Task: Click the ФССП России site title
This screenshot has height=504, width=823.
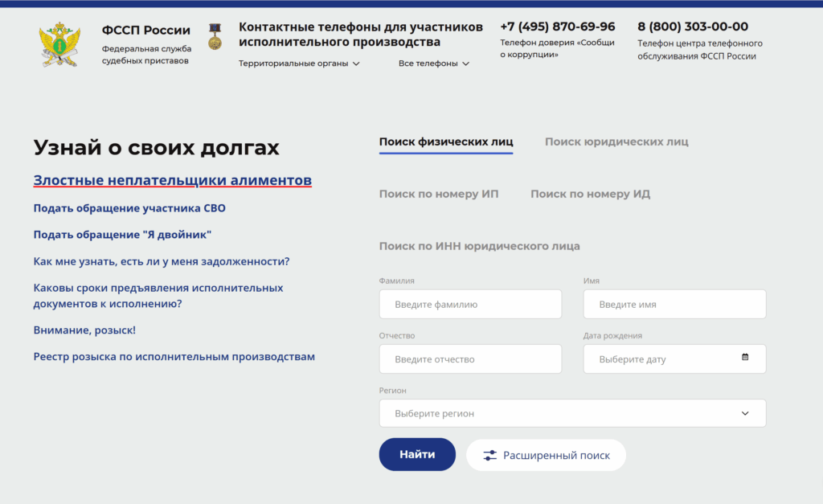Action: 146,30
